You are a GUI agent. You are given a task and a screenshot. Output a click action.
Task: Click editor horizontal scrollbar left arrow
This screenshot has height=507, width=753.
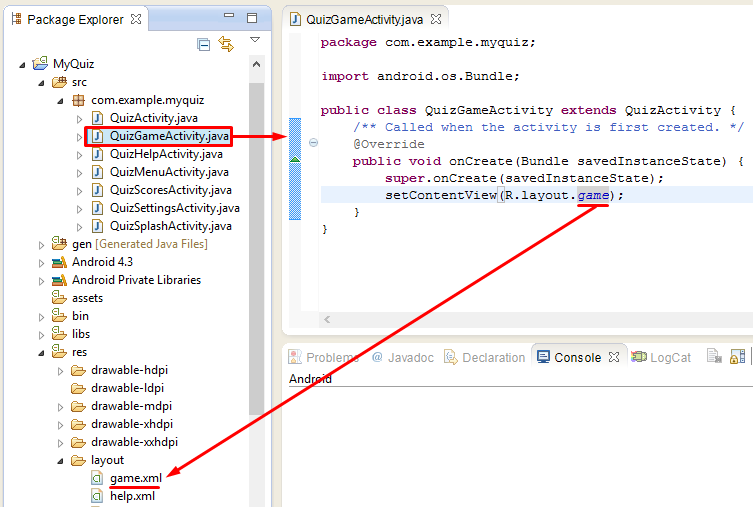click(327, 319)
